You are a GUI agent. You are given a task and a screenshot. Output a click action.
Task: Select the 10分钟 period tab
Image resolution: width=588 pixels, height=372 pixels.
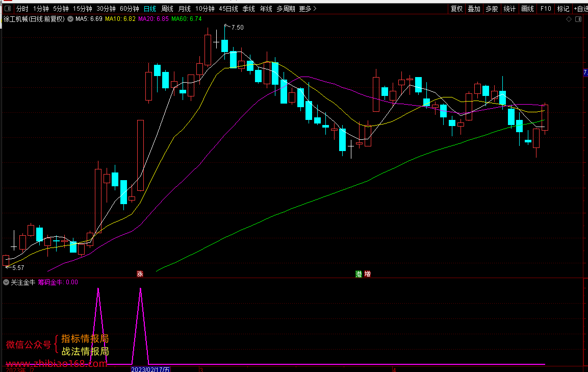(204, 9)
